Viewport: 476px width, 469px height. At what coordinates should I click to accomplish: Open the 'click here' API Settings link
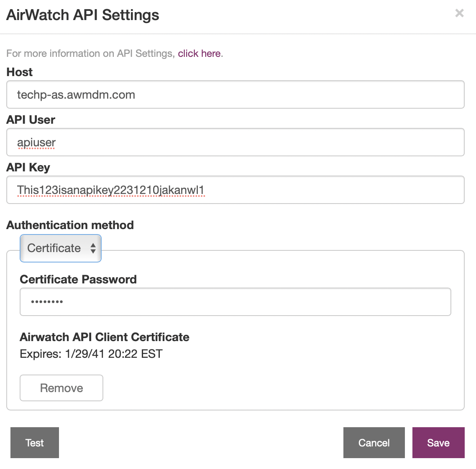[199, 54]
